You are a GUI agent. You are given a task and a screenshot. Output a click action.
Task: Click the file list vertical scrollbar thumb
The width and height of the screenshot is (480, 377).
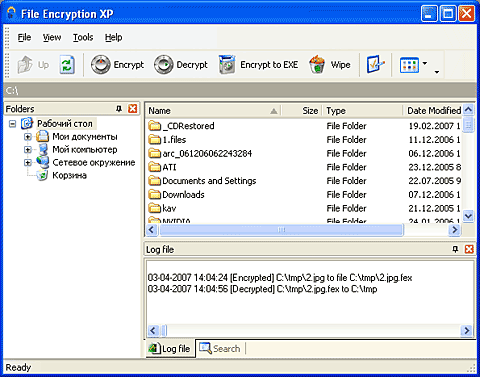click(468, 125)
